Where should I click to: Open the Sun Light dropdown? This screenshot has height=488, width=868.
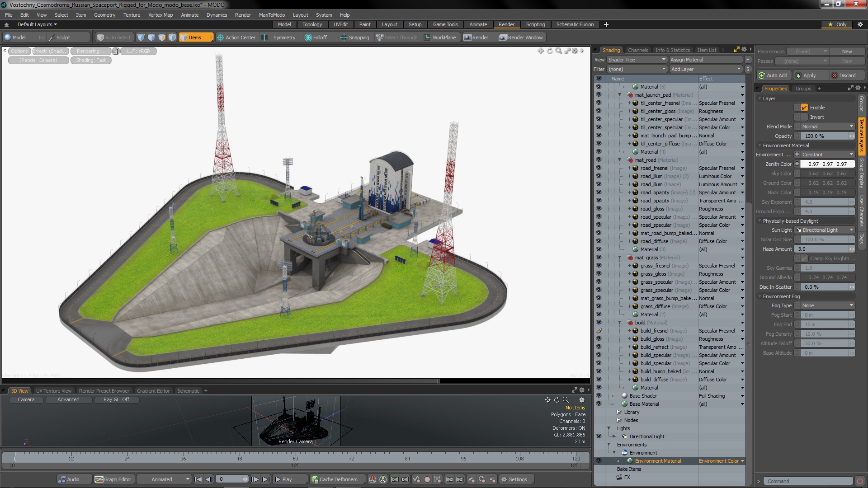(825, 230)
